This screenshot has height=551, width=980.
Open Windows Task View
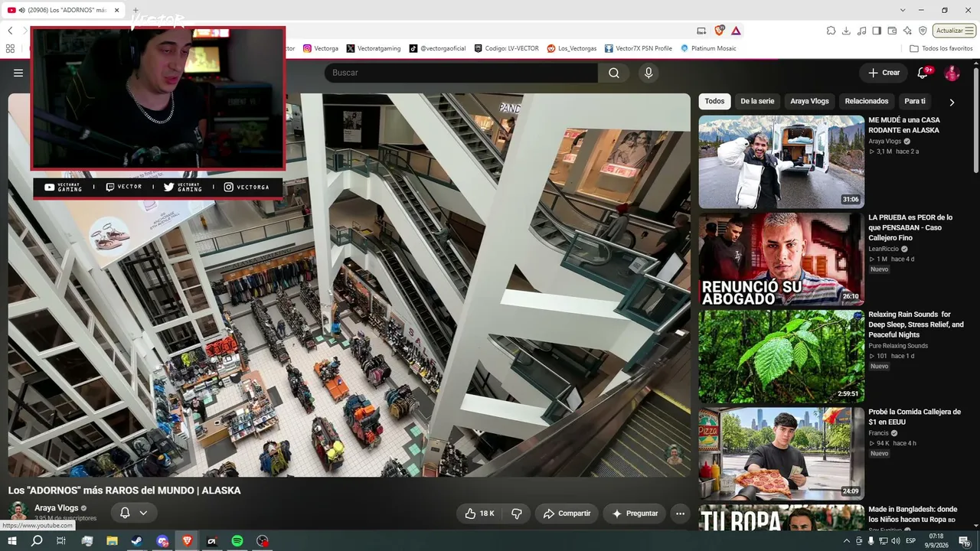tap(61, 541)
